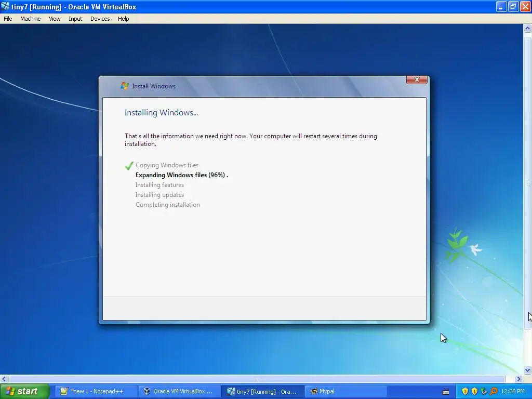532x399 pixels.
Task: Open the View menu
Action: 55,19
